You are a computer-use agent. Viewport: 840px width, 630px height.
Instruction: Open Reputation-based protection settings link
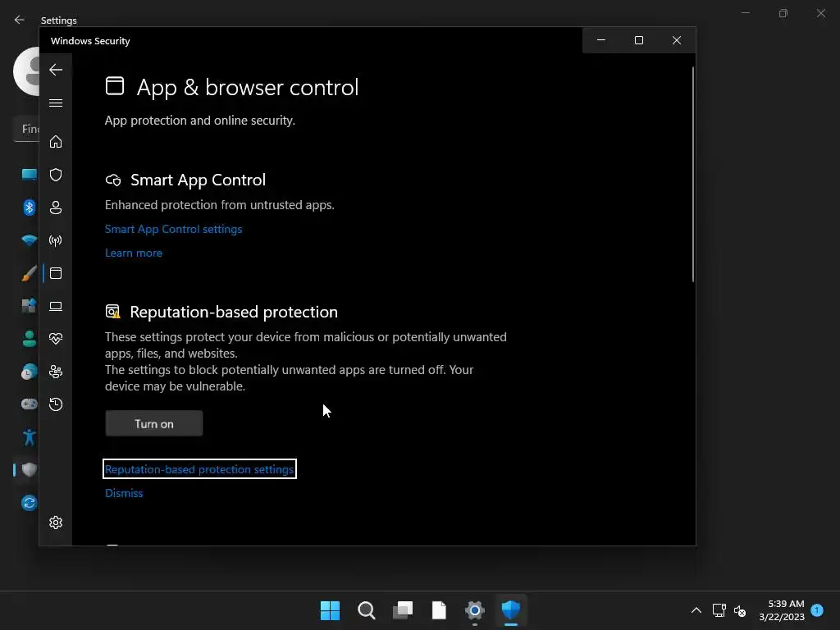click(x=199, y=469)
